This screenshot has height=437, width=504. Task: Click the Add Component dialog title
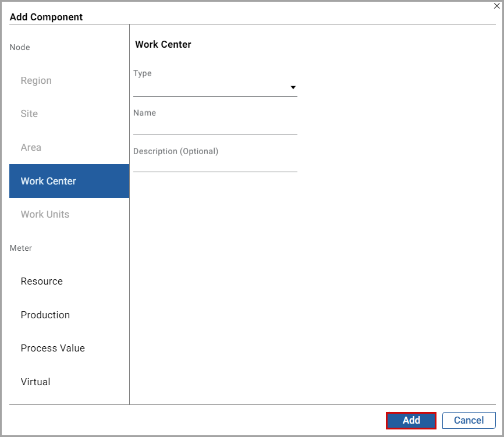(46, 17)
